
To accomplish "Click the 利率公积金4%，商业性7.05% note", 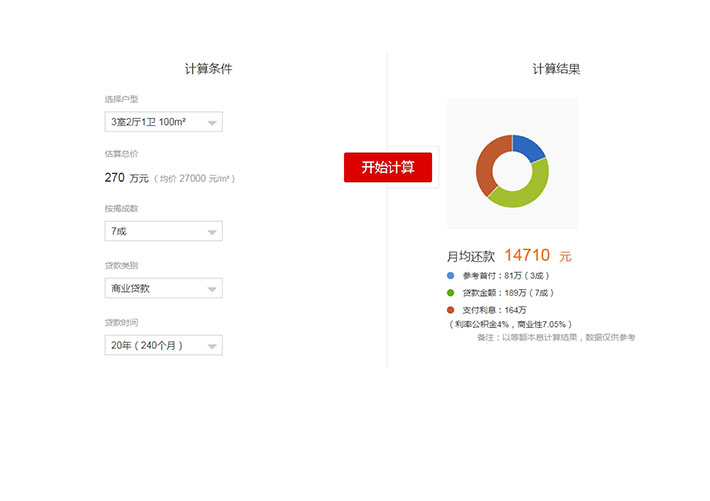I will pyautogui.click(x=510, y=324).
